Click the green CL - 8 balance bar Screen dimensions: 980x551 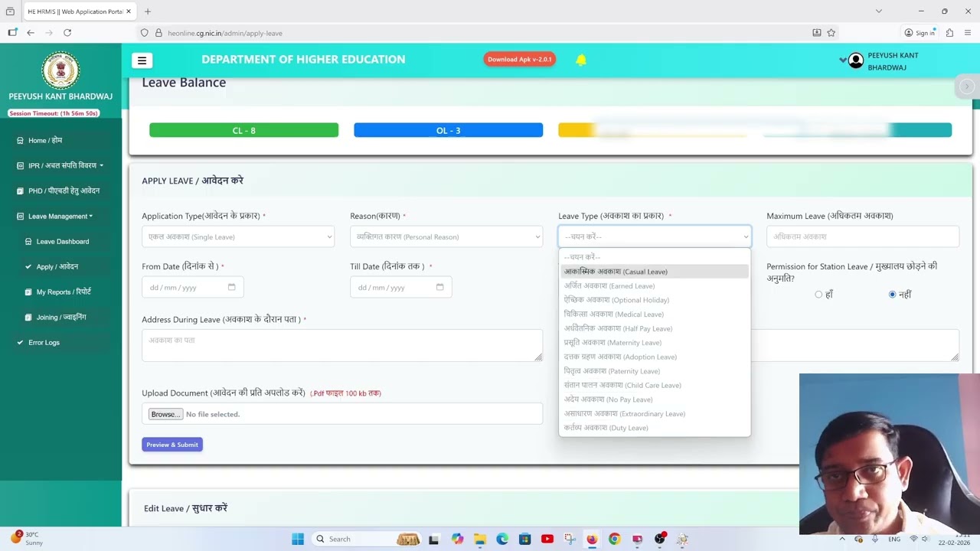pos(243,130)
